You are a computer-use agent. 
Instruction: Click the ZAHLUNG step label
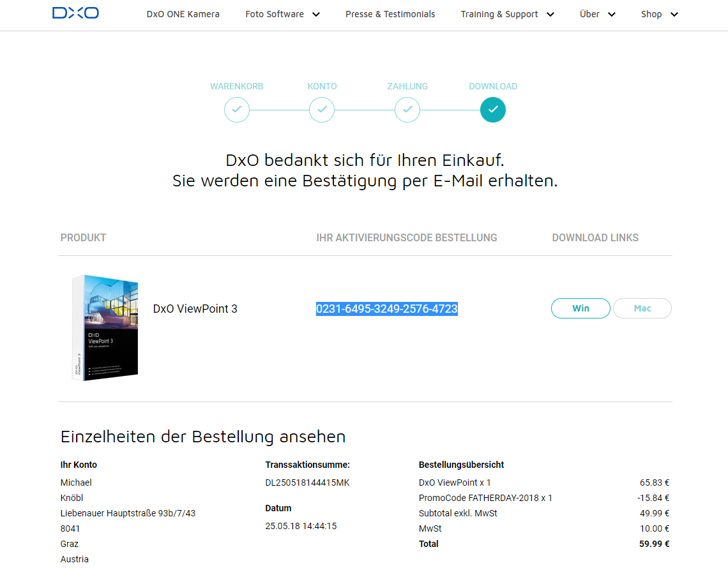(x=407, y=86)
